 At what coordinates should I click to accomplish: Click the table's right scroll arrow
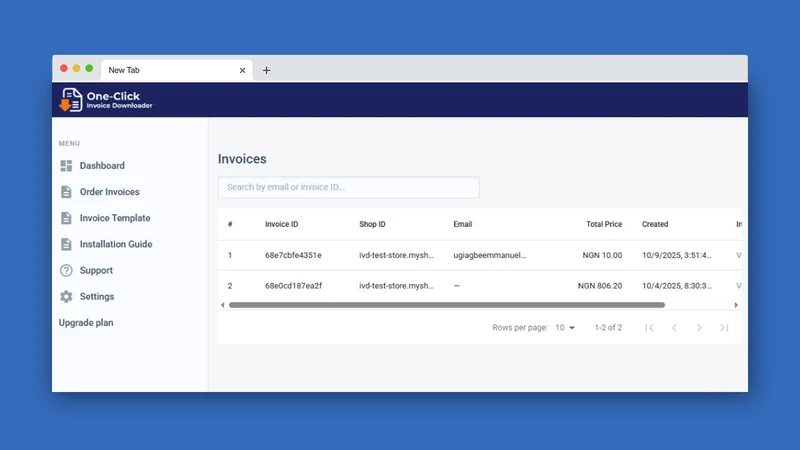[736, 305]
